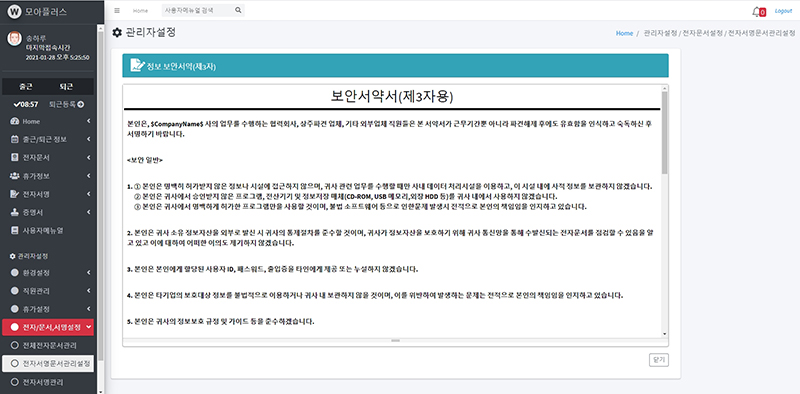Viewport: 800px width, 394px height.
Task: Expand the 전자서명 menu chevron
Action: tap(89, 194)
